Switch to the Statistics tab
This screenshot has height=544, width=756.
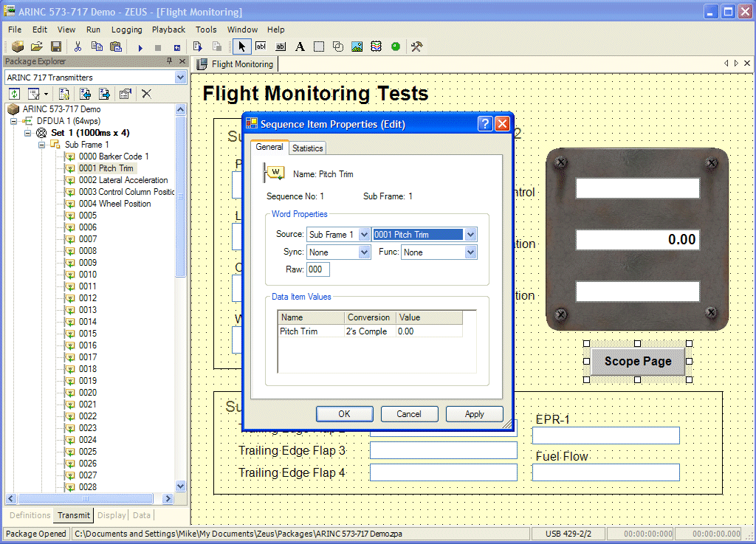(x=307, y=148)
